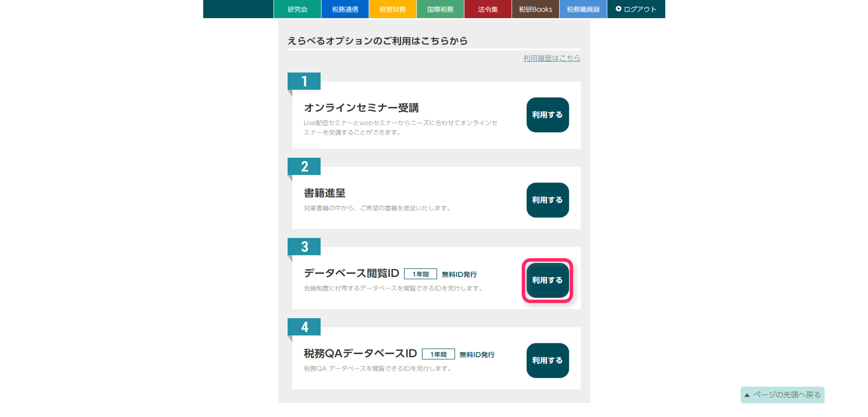Open the 法令集 navigation tab

click(488, 9)
